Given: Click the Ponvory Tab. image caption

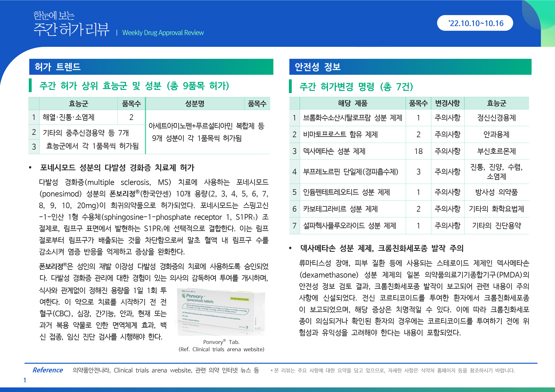Looking at the screenshot, I should pos(221,342).
